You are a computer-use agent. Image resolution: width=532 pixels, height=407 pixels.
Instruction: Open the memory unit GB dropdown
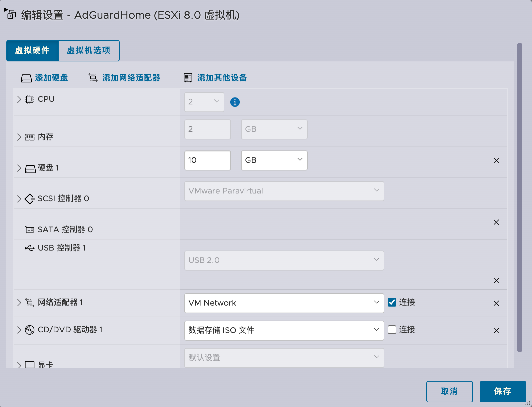[274, 129]
